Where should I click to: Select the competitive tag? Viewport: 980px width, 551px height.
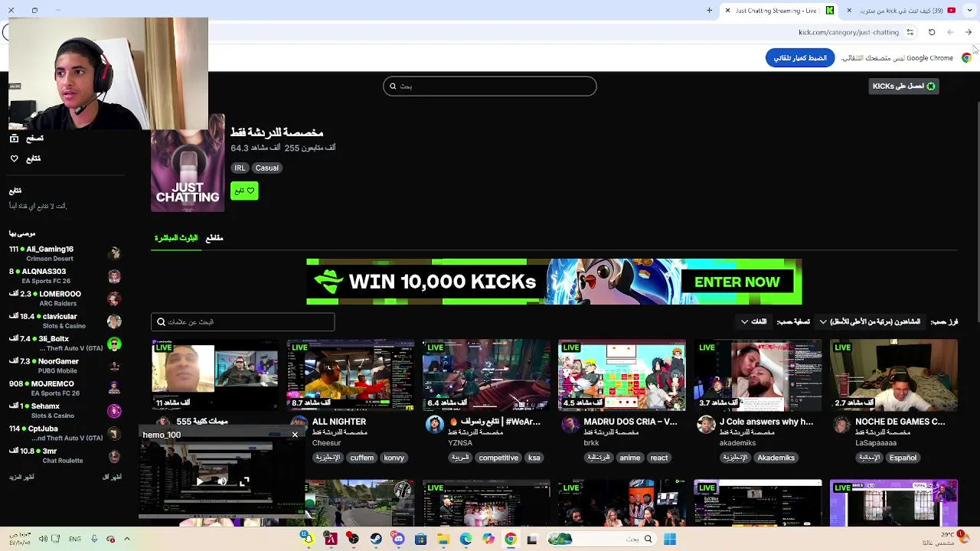click(498, 458)
